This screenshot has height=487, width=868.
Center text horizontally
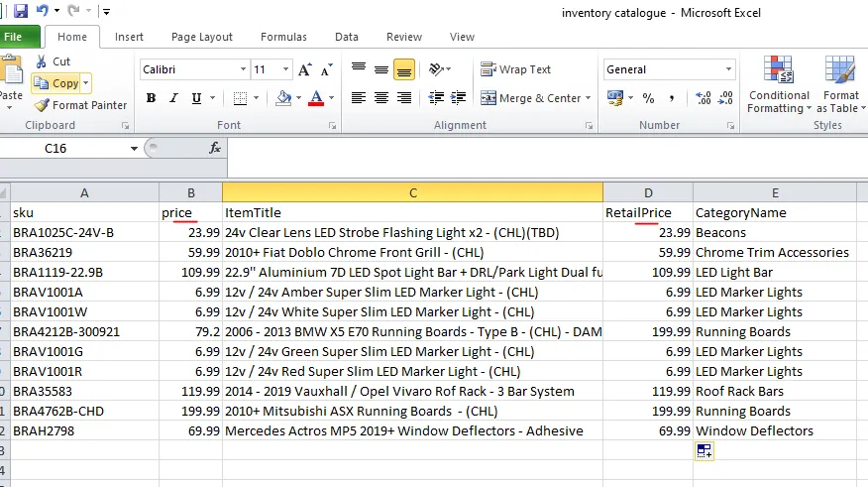coord(381,98)
